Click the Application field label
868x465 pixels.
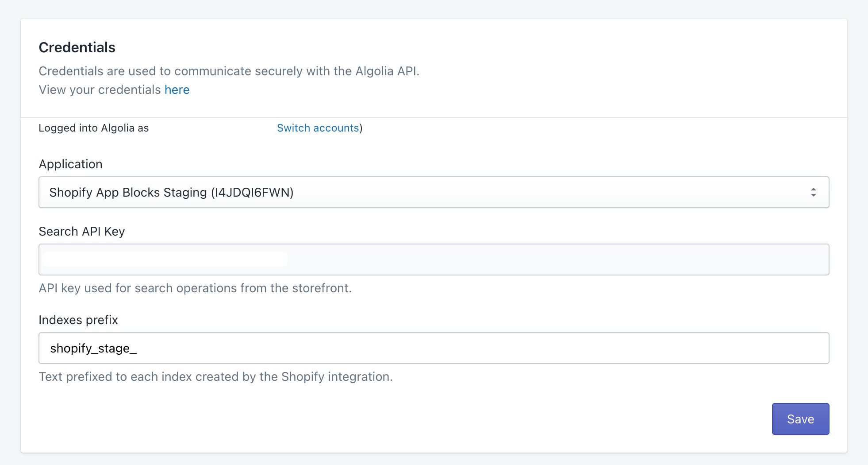pyautogui.click(x=70, y=164)
